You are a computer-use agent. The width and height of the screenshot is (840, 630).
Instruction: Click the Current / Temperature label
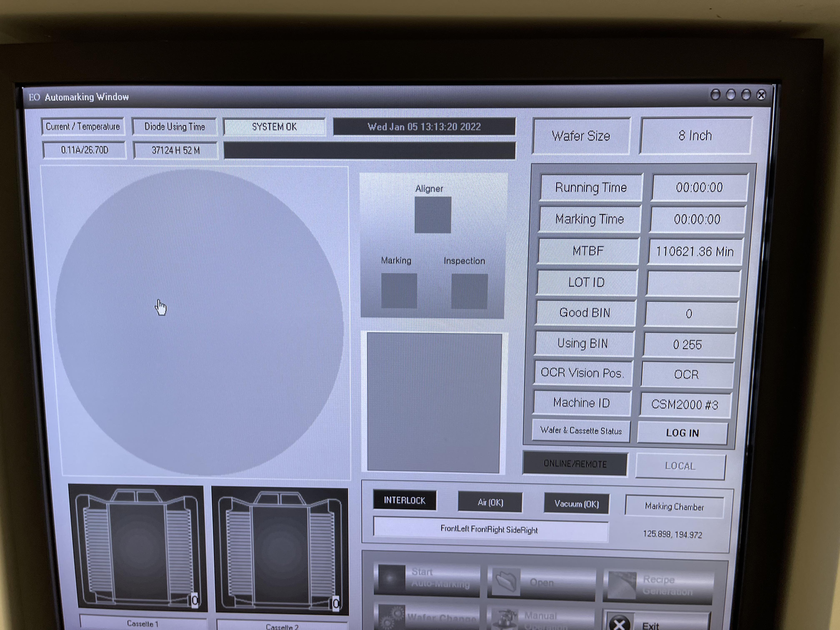point(82,126)
